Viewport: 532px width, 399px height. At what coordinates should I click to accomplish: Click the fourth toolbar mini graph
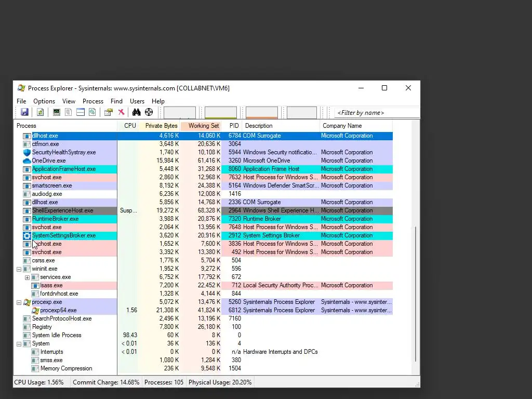[302, 113]
